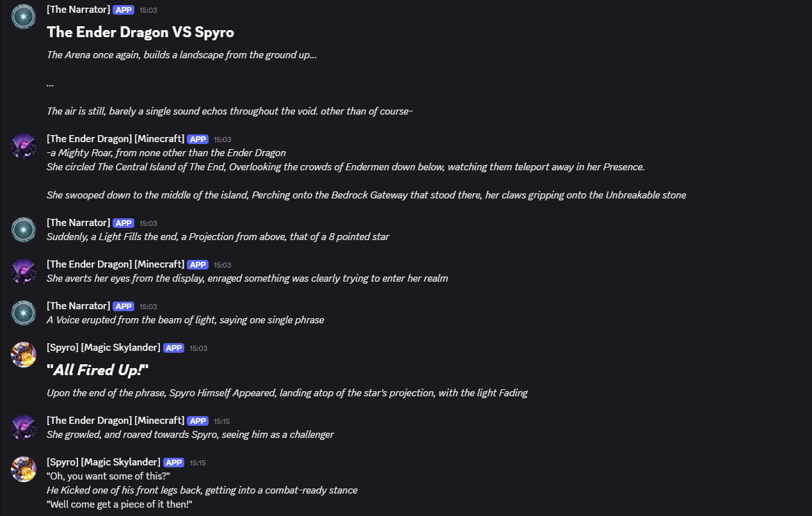Screen dimensions: 812x516
Task: Click [The Narrator] username above the battle title heading
Action: [78, 10]
